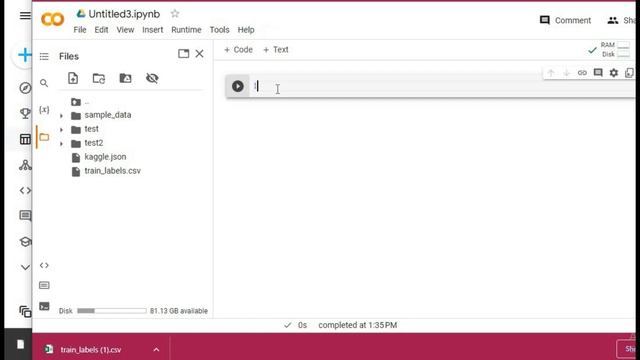The width and height of the screenshot is (640, 360).
Task: Open the File menu
Action: [80, 30]
